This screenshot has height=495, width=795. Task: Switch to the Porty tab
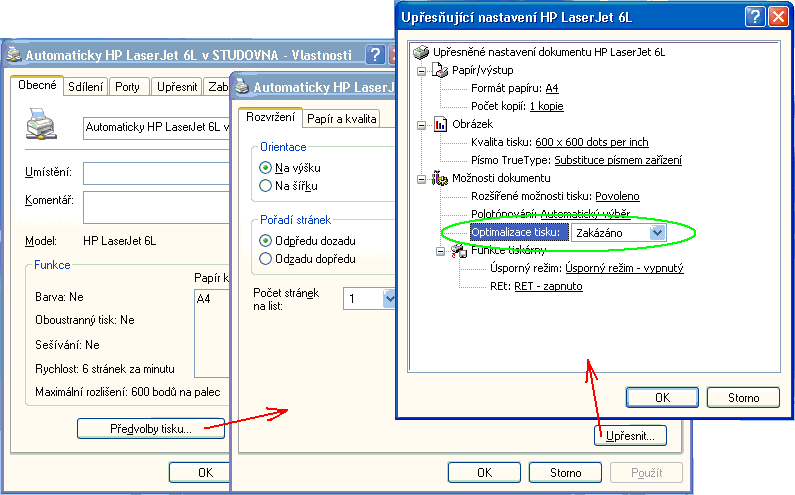click(x=127, y=87)
